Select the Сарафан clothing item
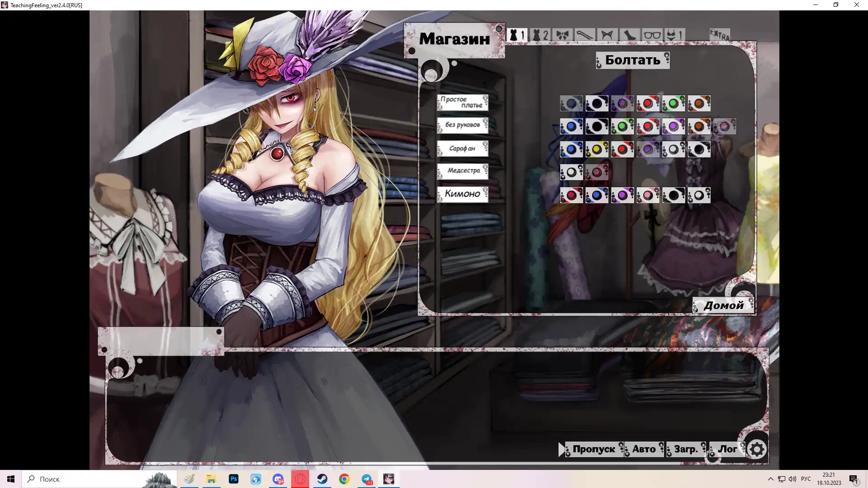Image resolution: width=868 pixels, height=488 pixels. click(462, 148)
